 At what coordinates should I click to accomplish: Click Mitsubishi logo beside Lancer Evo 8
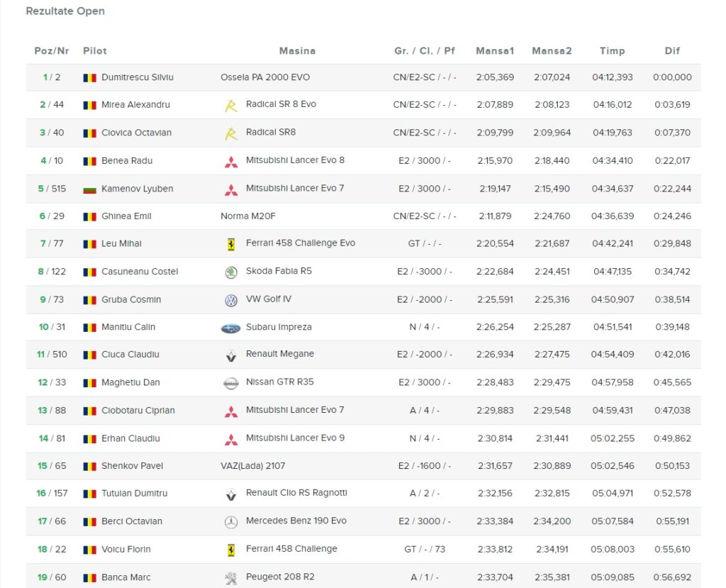pos(230,161)
